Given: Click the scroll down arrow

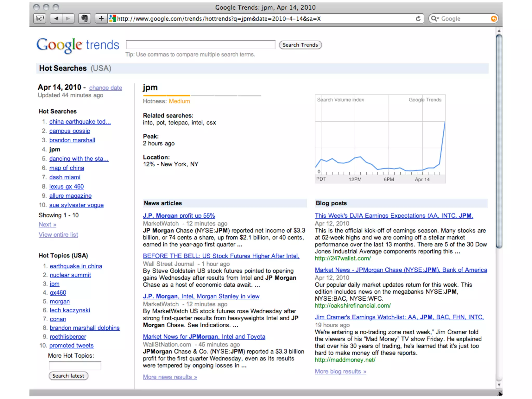Looking at the screenshot, I should [x=499, y=385].
